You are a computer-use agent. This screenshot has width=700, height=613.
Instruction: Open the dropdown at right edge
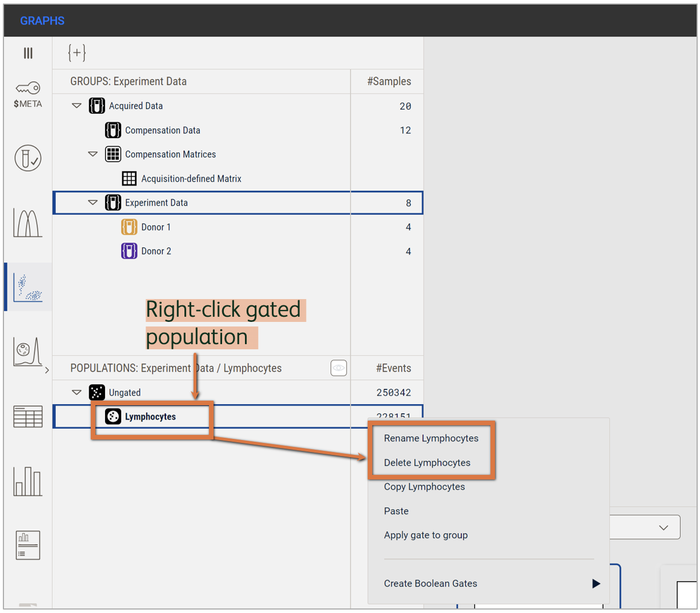pyautogui.click(x=662, y=527)
